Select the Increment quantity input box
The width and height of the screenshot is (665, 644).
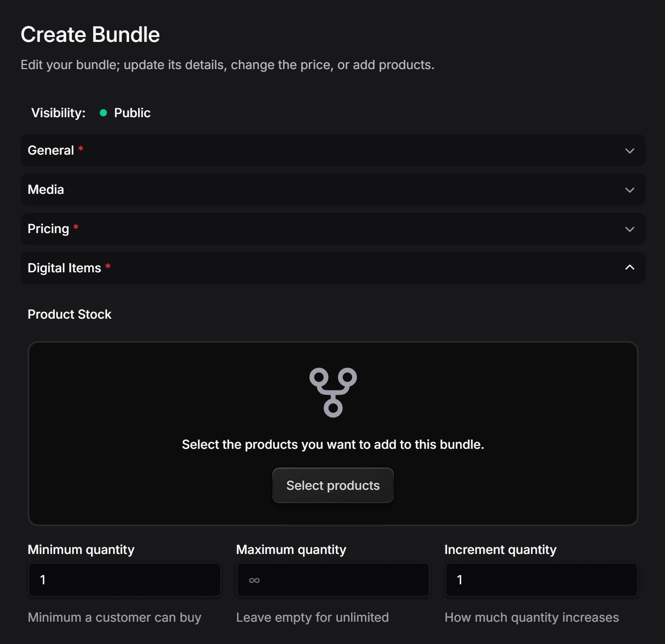541,580
